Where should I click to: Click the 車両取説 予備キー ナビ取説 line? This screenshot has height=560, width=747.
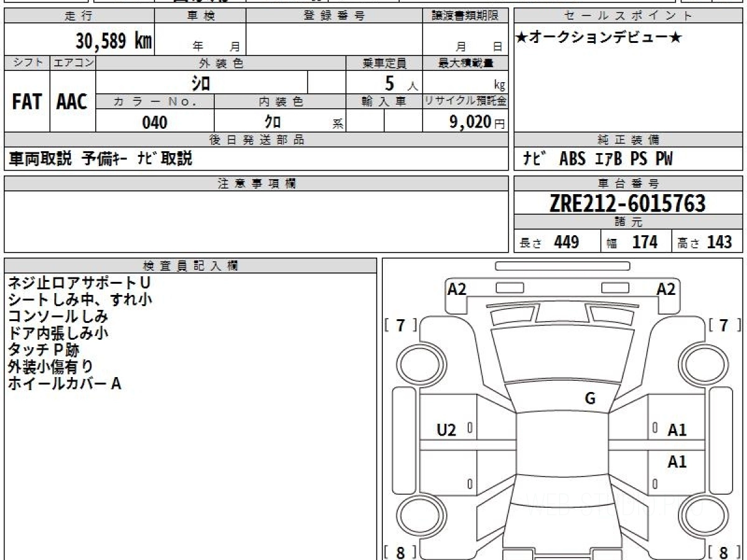pos(100,159)
